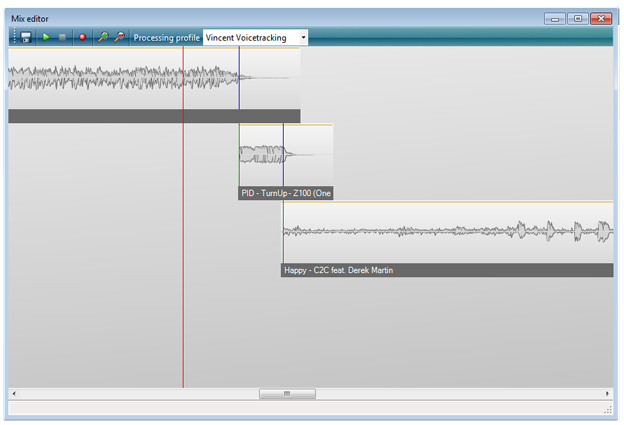The width and height of the screenshot is (624, 425).
Task: Click the Vincent Voicetracking profile field
Action: click(250, 37)
